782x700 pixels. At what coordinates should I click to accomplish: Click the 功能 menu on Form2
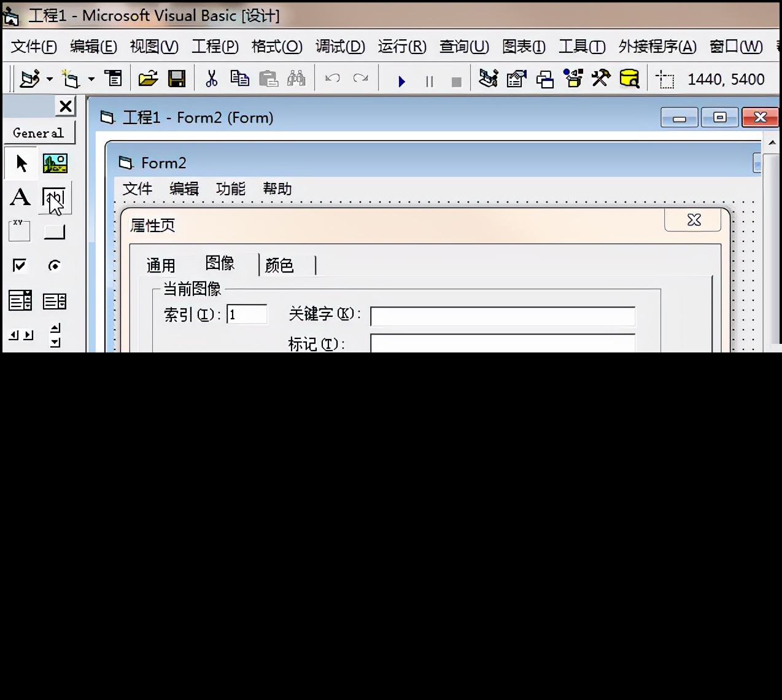click(x=231, y=189)
